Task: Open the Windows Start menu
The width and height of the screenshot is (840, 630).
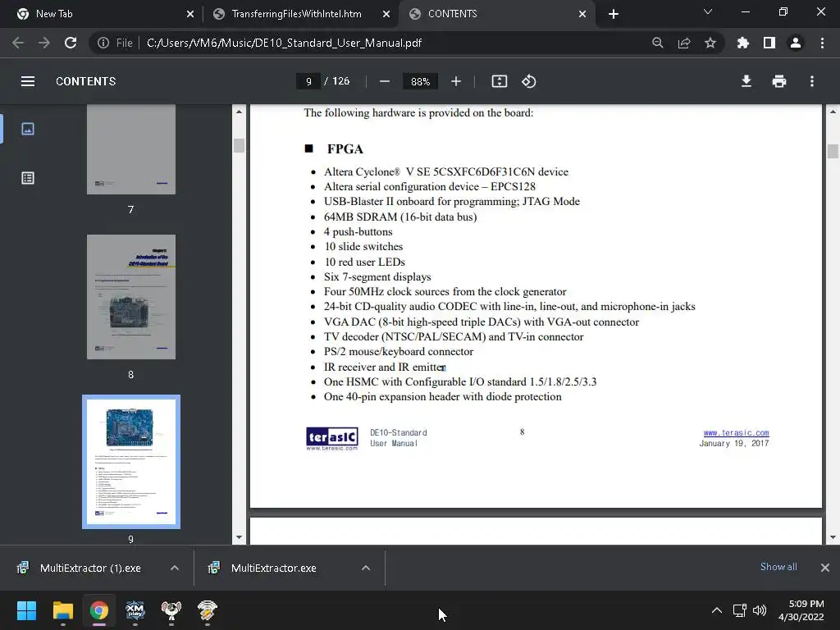Action: tap(26, 610)
